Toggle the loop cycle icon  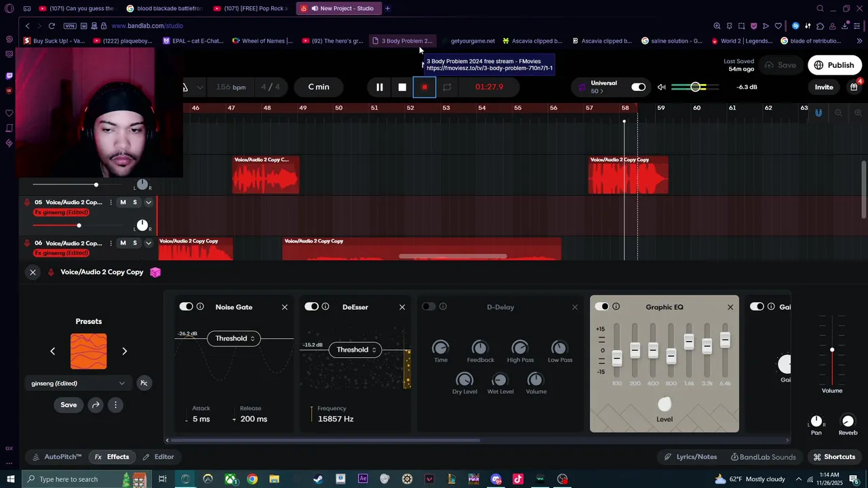pyautogui.click(x=447, y=87)
